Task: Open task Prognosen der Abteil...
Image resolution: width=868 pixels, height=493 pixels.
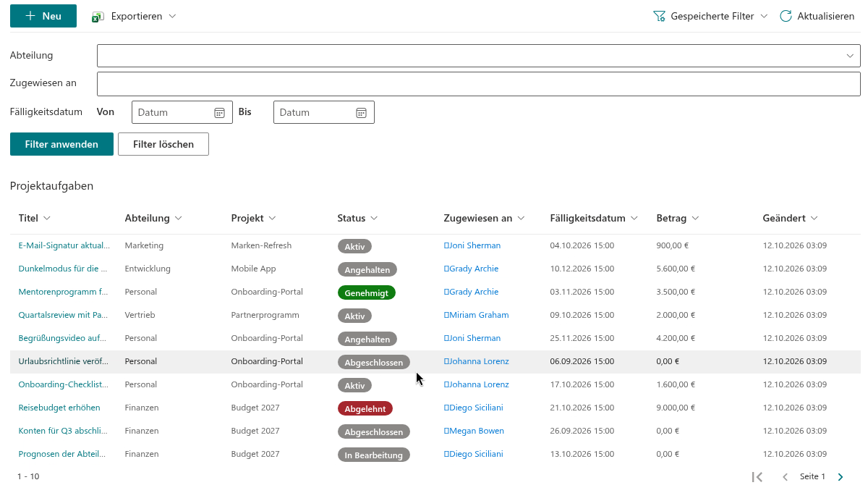Action: pos(63,454)
